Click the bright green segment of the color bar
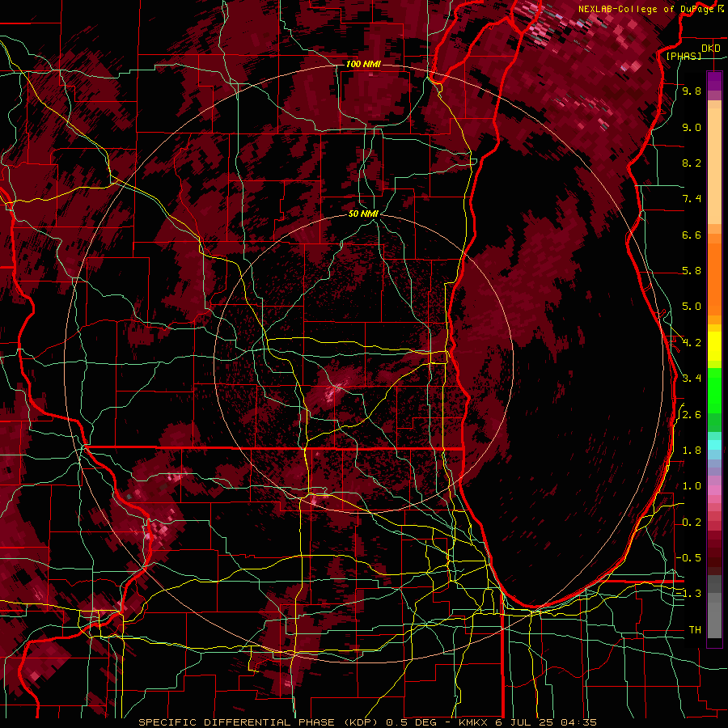This screenshot has width=728, height=728. click(714, 392)
